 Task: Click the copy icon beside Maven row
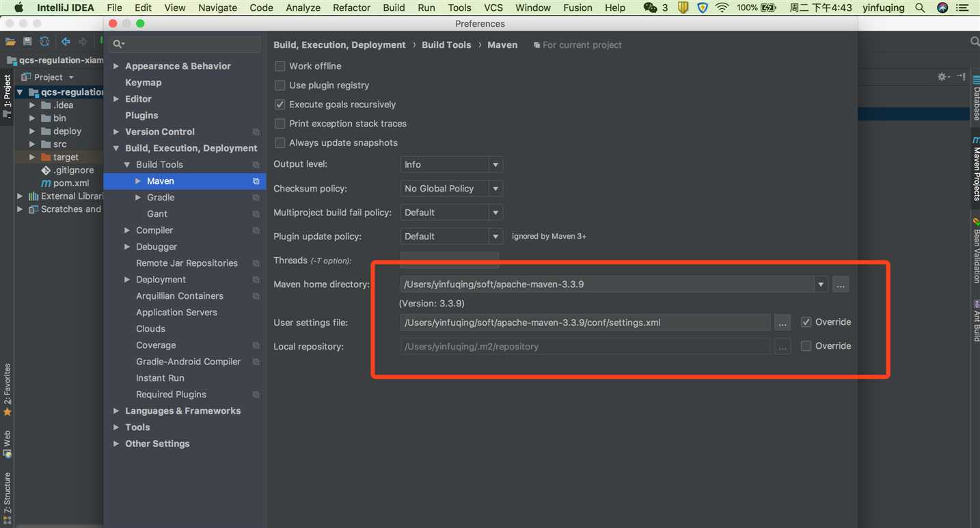point(256,181)
